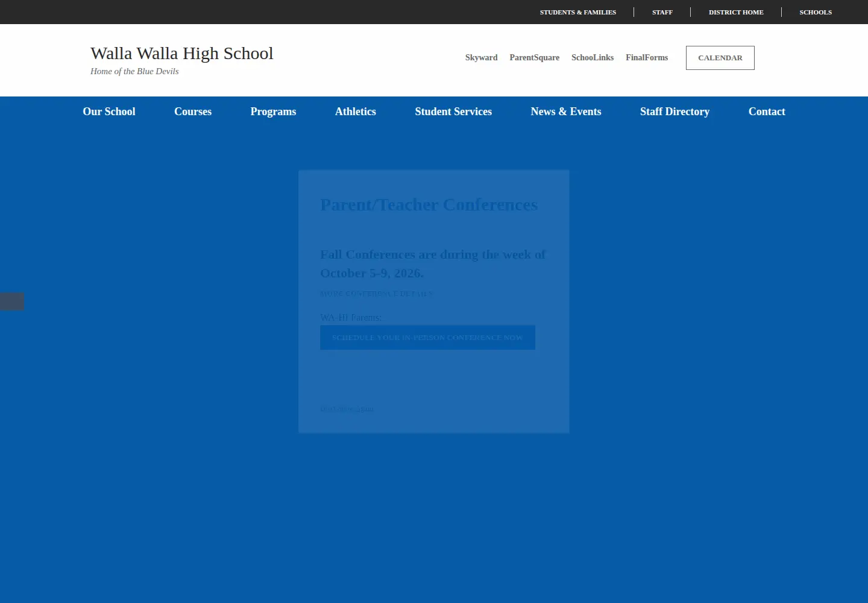Open the Our School menu

point(109,112)
